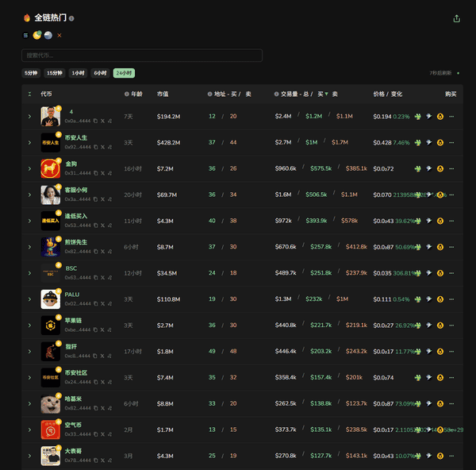Click the 搜索代币 search input field
The height and width of the screenshot is (470, 476).
click(141, 56)
